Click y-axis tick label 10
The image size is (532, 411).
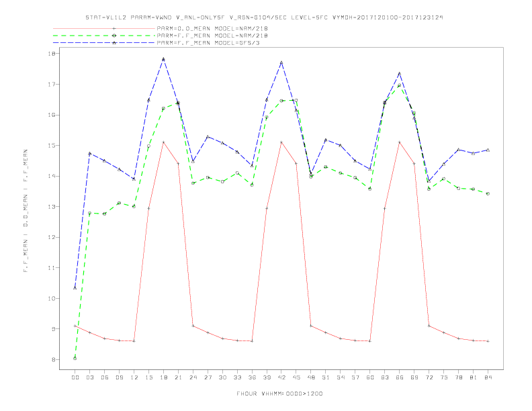click(52, 298)
